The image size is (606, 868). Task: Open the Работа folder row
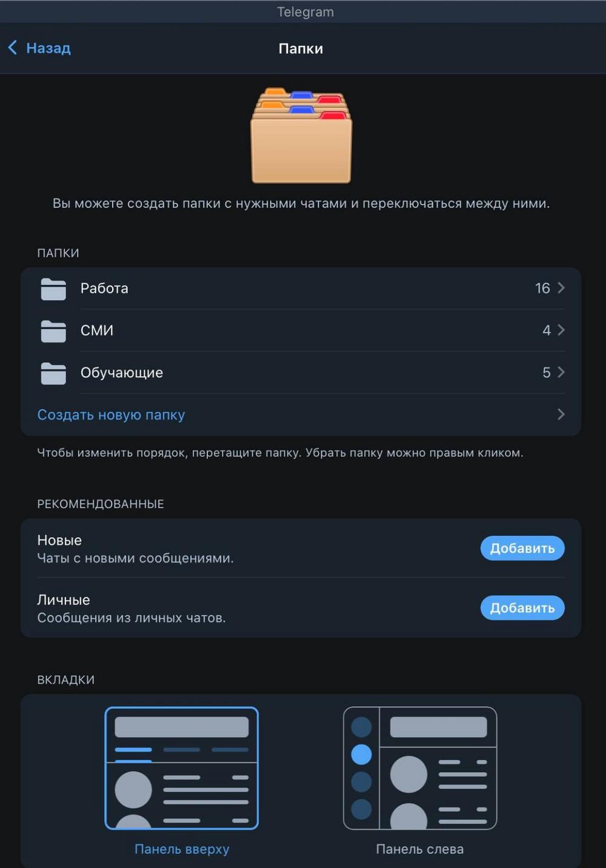click(301, 289)
